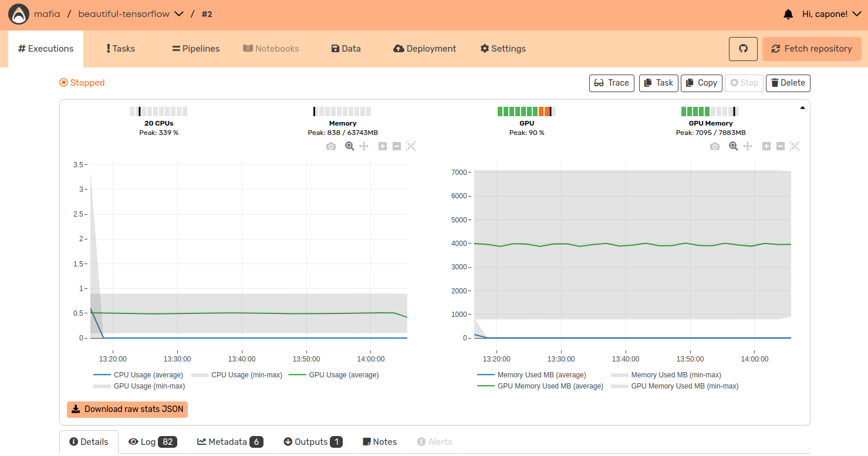868x456 pixels.
Task: Open the Executions tab
Action: point(46,49)
